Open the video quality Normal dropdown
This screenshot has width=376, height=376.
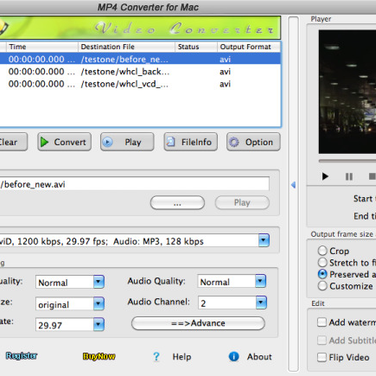pyautogui.click(x=99, y=282)
